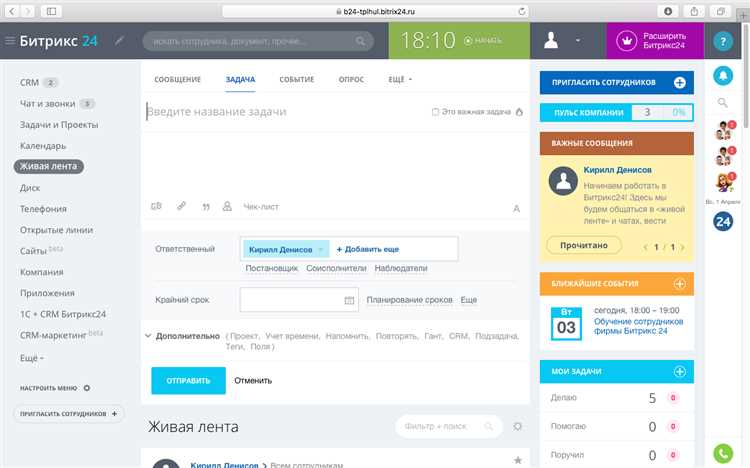Add a task with the Мои задачи plus icon
Image resolution: width=750 pixels, height=468 pixels.
679,371
